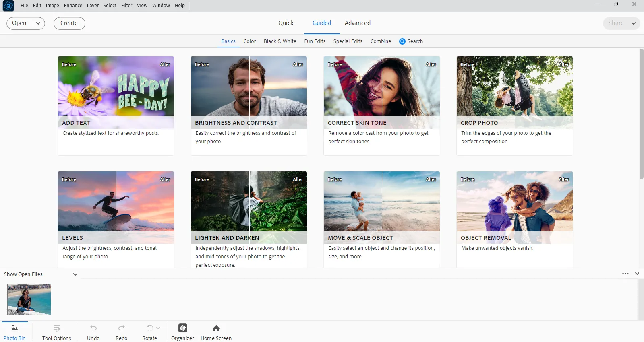Screen dimensions: 644x342
Task: Select the open photo thumbnail in bin
Action: [x=29, y=300]
